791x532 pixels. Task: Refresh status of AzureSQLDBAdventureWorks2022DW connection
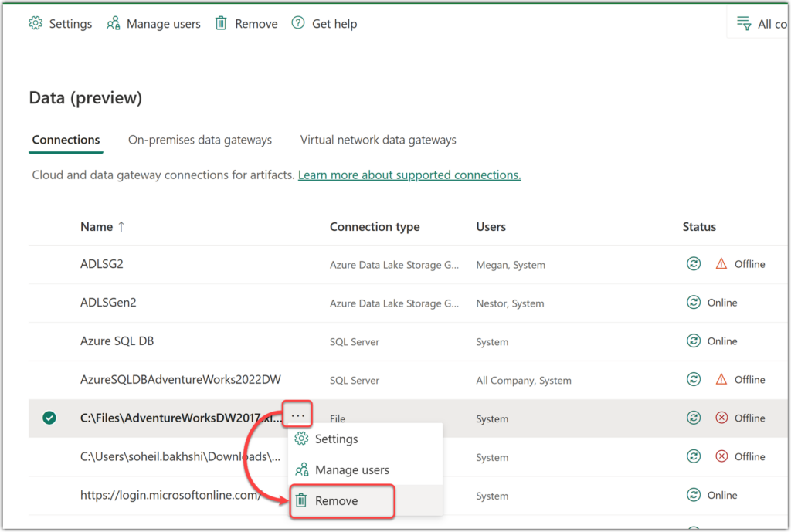tap(694, 379)
